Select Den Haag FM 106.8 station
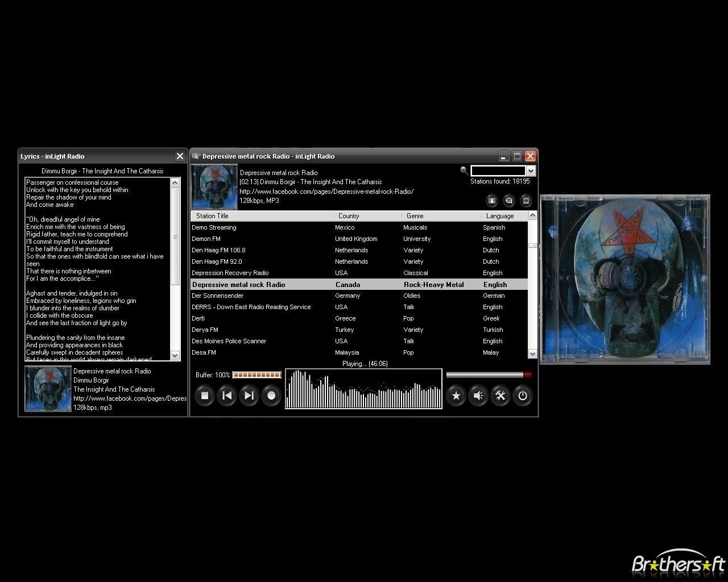Image resolution: width=728 pixels, height=582 pixels. (359, 250)
